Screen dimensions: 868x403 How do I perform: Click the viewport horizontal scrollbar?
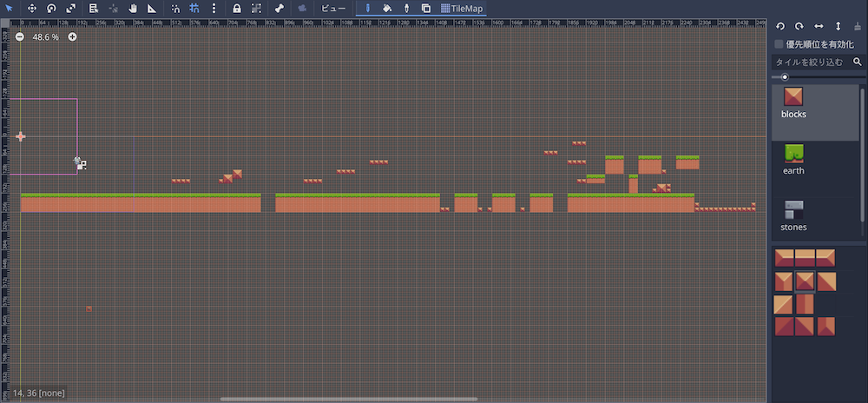pyautogui.click(x=348, y=399)
